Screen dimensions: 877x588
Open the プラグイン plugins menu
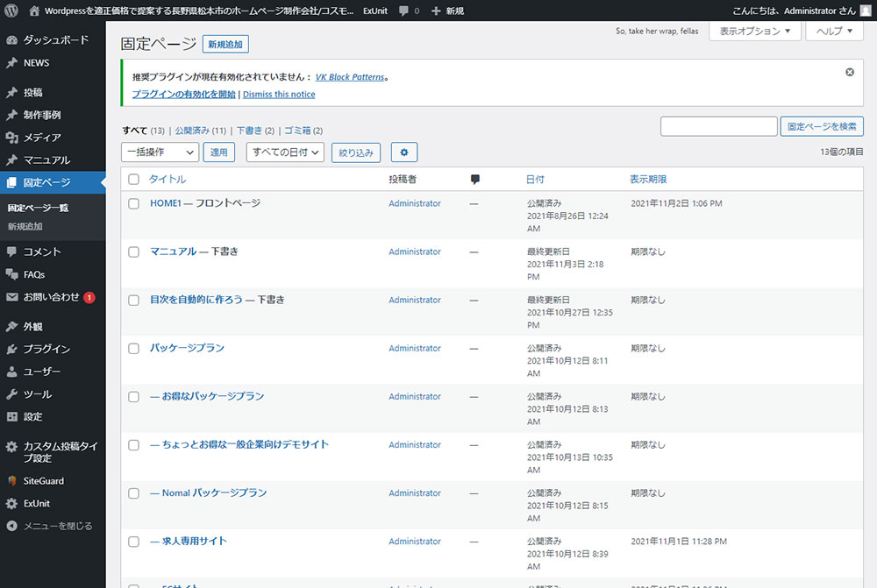[x=46, y=349]
